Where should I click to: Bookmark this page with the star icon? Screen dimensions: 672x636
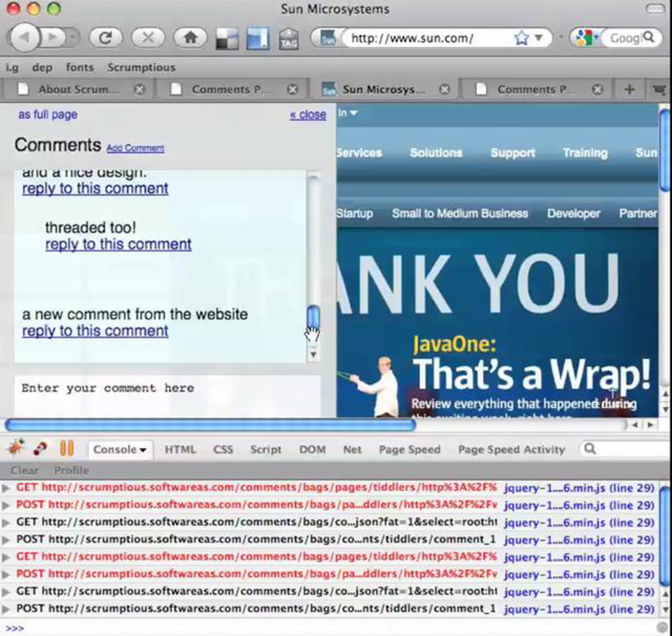tap(521, 38)
